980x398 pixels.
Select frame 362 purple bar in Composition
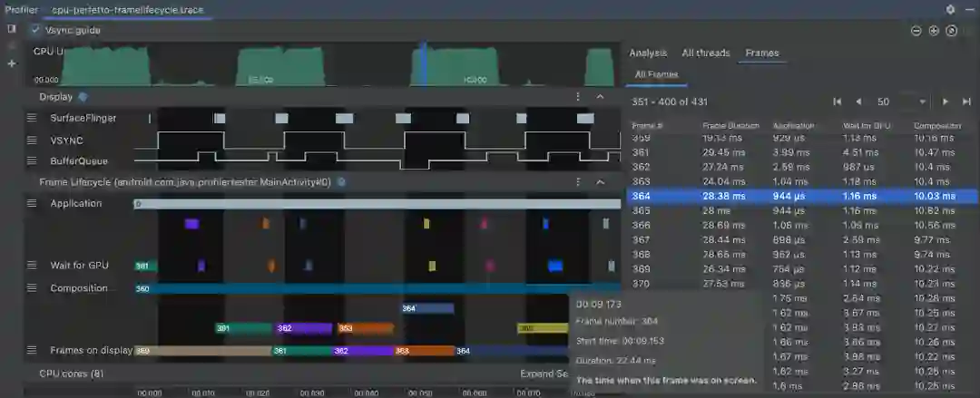click(304, 328)
